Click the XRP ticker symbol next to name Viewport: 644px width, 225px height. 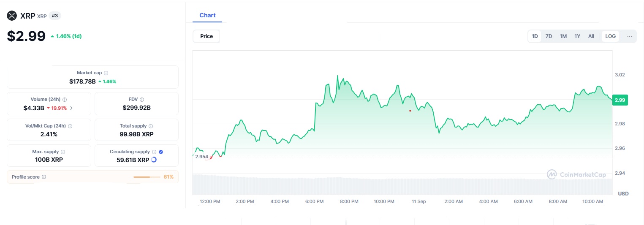point(42,16)
